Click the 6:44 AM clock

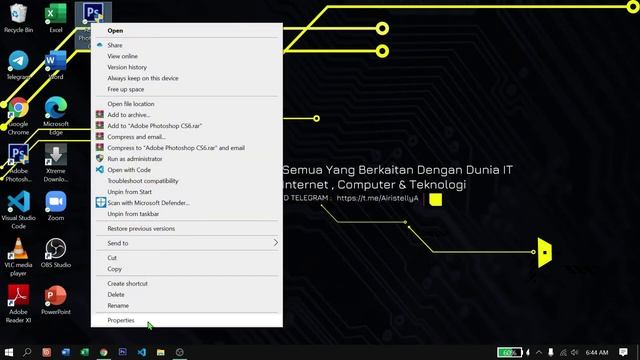pos(597,352)
